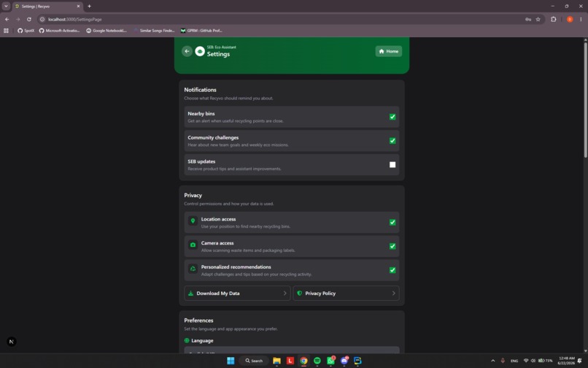Open the Home button in the header

pyautogui.click(x=389, y=51)
